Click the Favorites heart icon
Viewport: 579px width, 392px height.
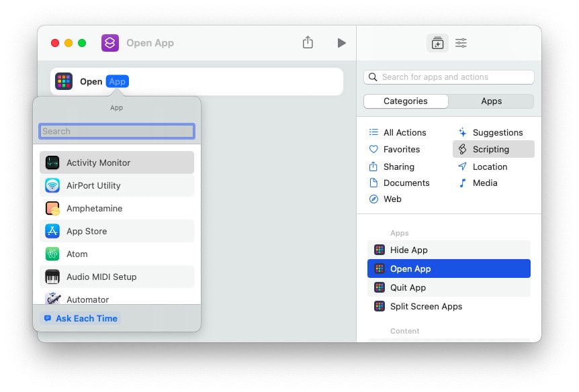click(x=373, y=149)
